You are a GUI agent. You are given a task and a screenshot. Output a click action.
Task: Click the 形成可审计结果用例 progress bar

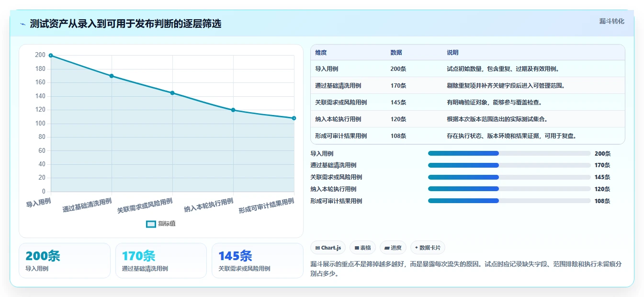[x=509, y=201]
